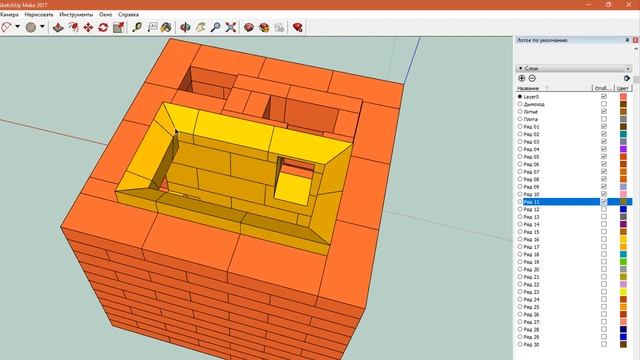The height and width of the screenshot is (360, 640).
Task: Show the Дымоход layer via checkbox
Action: [x=604, y=104]
